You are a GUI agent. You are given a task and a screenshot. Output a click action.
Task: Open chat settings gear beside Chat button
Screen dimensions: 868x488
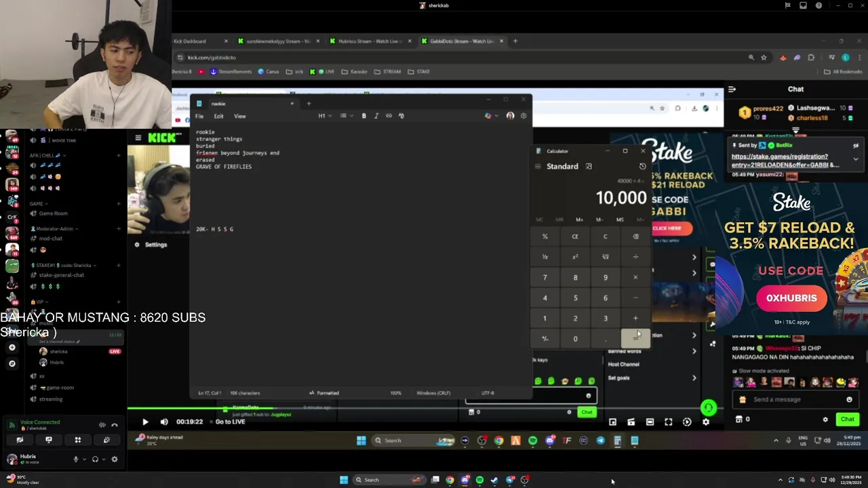pyautogui.click(x=825, y=420)
